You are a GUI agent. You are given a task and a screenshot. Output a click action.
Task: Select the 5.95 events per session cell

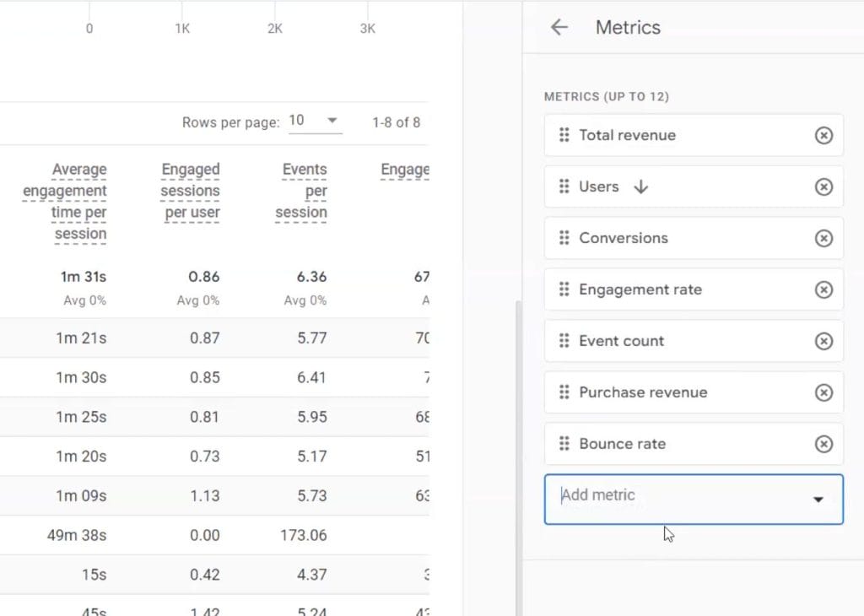[312, 417]
